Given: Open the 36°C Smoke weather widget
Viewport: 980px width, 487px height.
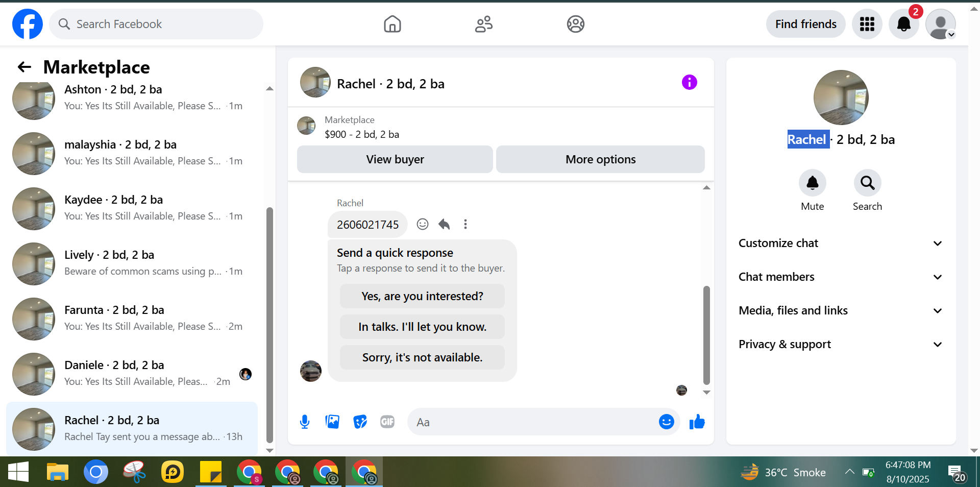Looking at the screenshot, I should coord(783,472).
